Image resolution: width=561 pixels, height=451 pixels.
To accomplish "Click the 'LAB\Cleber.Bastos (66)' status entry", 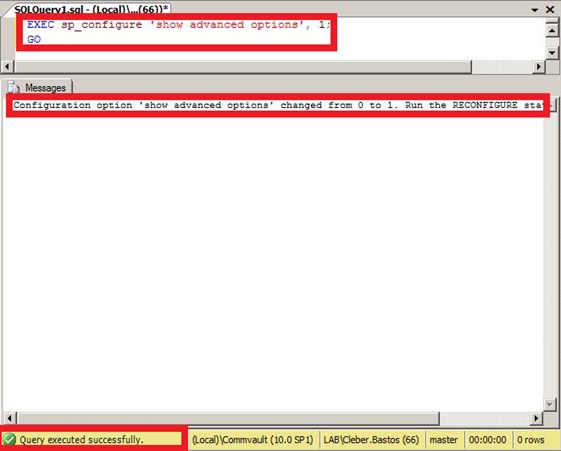I will [x=371, y=439].
